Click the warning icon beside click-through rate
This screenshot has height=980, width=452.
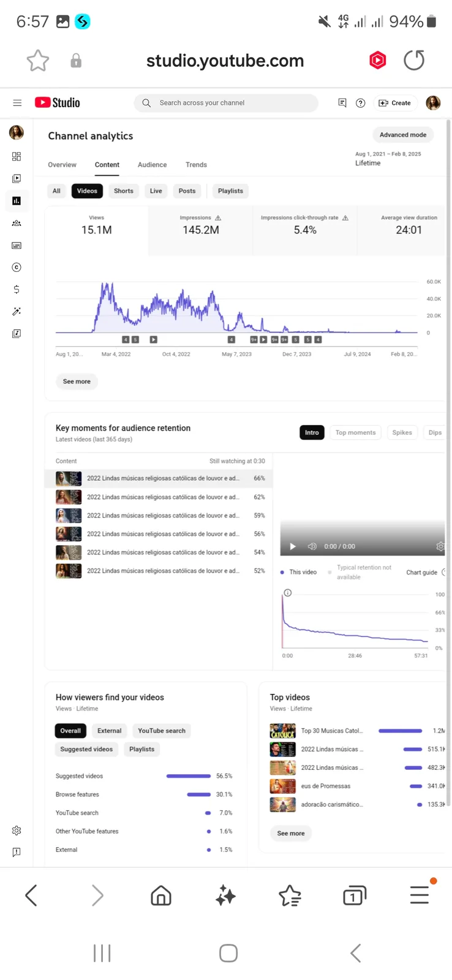[345, 218]
